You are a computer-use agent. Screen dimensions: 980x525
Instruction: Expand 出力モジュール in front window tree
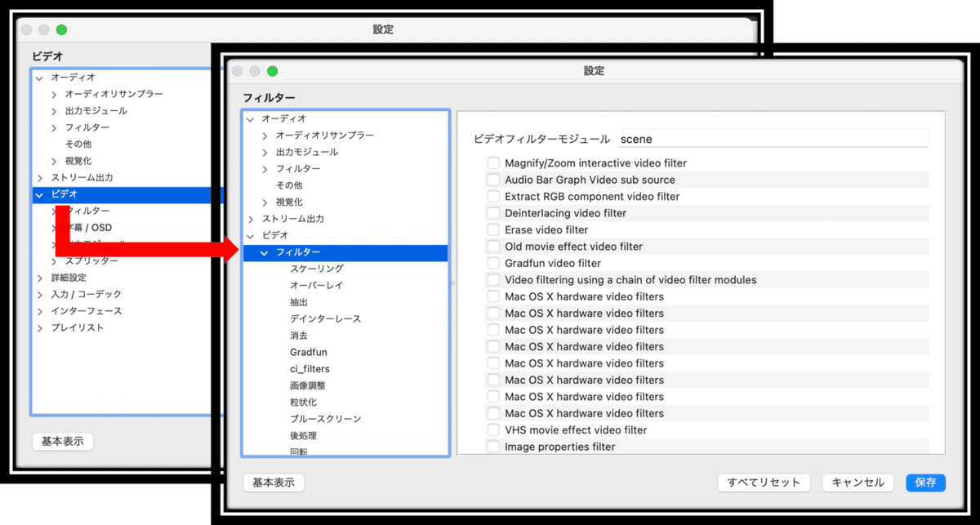(265, 153)
